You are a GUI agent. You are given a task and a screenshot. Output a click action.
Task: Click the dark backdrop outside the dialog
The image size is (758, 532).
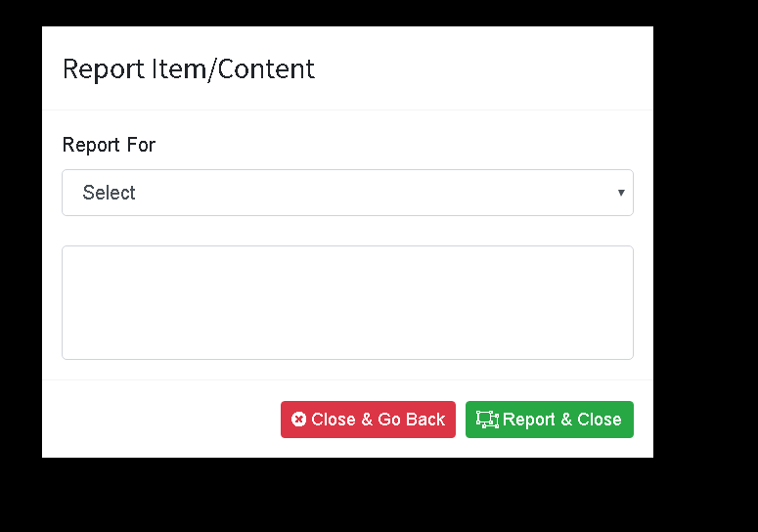(x=706, y=242)
